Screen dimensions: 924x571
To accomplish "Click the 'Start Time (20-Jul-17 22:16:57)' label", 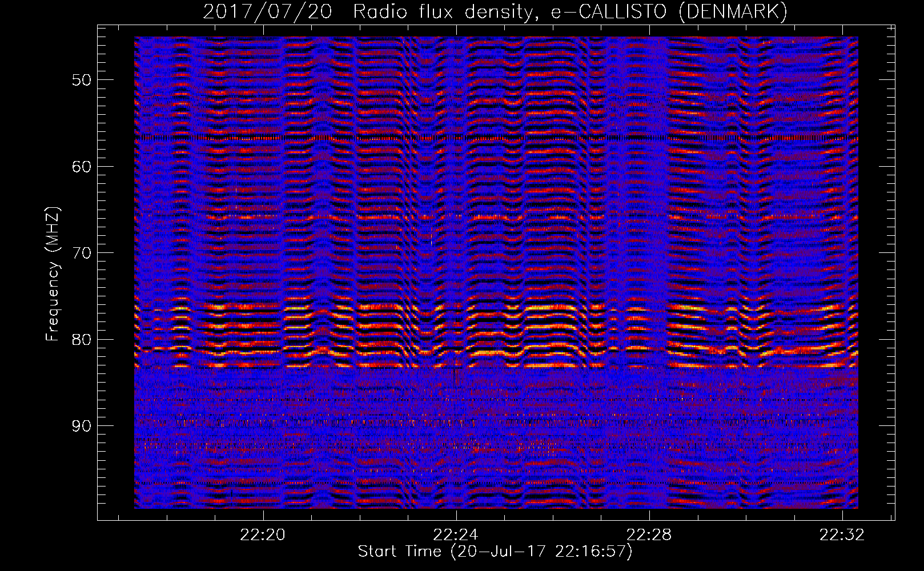I will [495, 552].
